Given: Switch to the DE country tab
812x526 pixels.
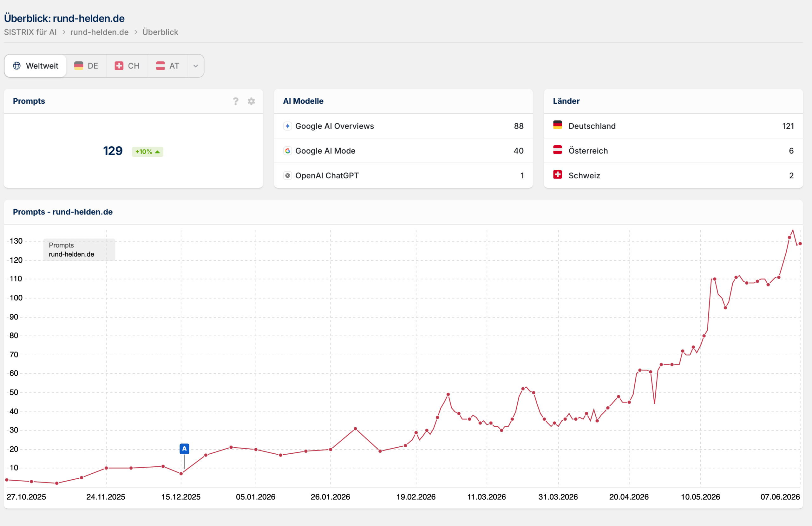Looking at the screenshot, I should pos(86,66).
